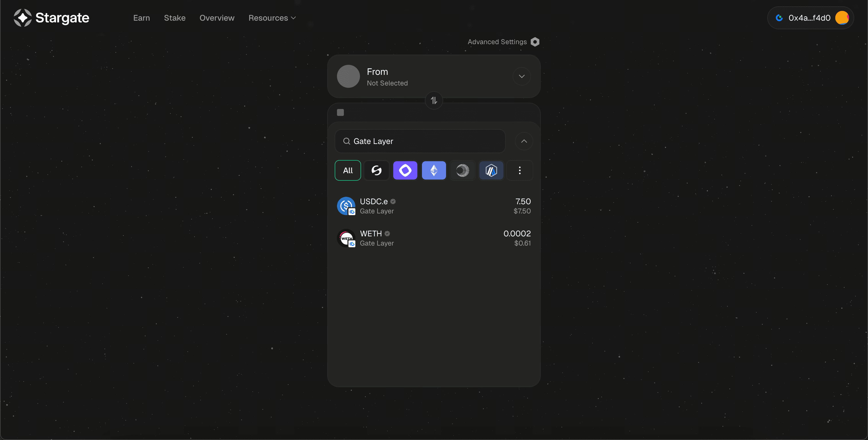The height and width of the screenshot is (440, 868).
Task: Open the Stake page
Action: 175,18
